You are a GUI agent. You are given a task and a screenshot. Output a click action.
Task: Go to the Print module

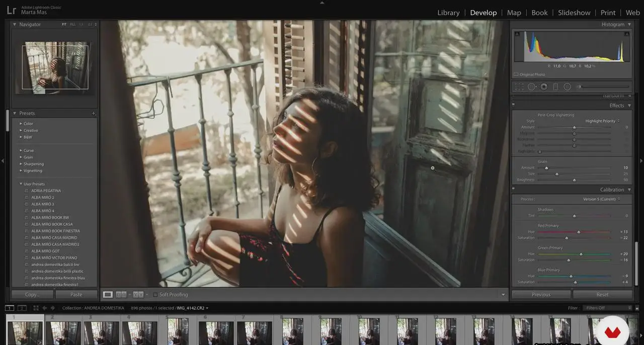(608, 13)
